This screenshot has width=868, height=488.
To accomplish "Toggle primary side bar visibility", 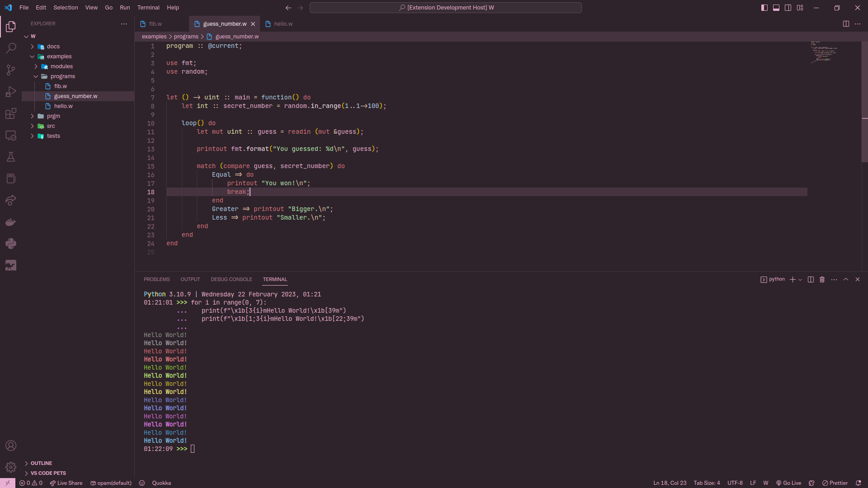I will tap(764, 8).
